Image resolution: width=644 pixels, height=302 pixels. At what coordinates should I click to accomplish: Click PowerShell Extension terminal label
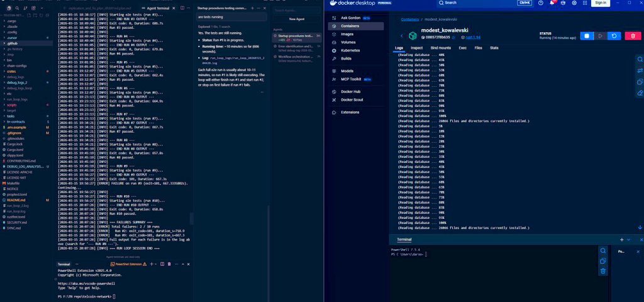point(128,264)
